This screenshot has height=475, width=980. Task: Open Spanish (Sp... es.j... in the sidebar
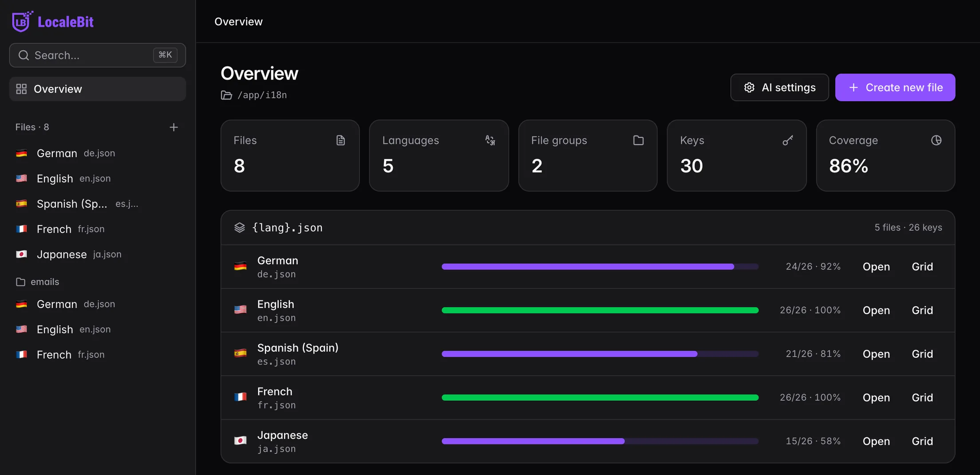click(98, 204)
